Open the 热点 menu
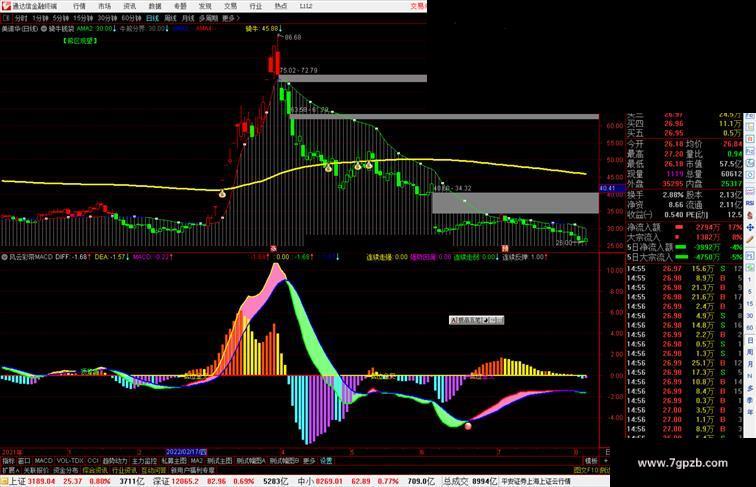 pyautogui.click(x=281, y=6)
